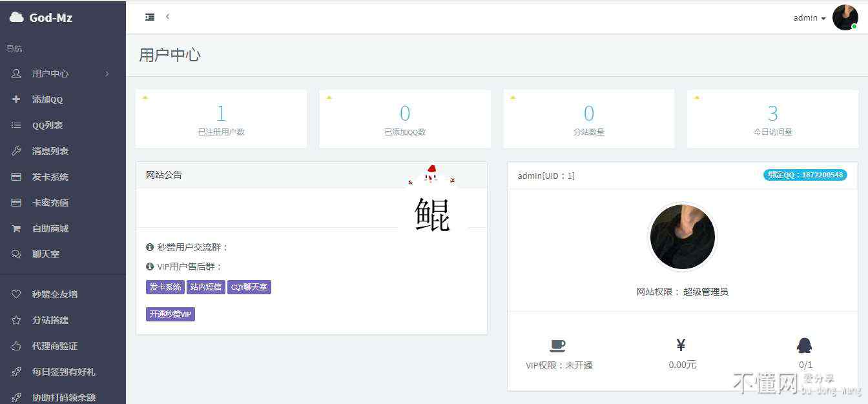Click the 开通秒赞VIP button

170,314
